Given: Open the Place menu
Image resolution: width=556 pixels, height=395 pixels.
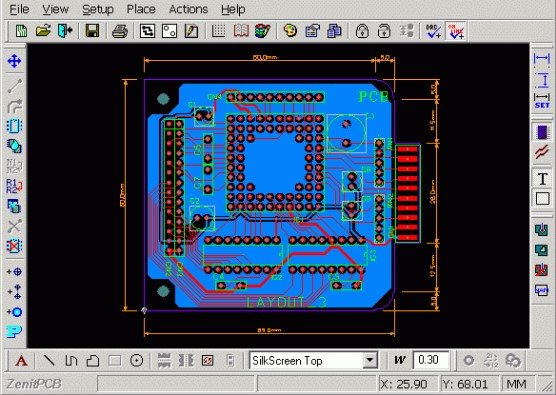Looking at the screenshot, I should pyautogui.click(x=141, y=9).
